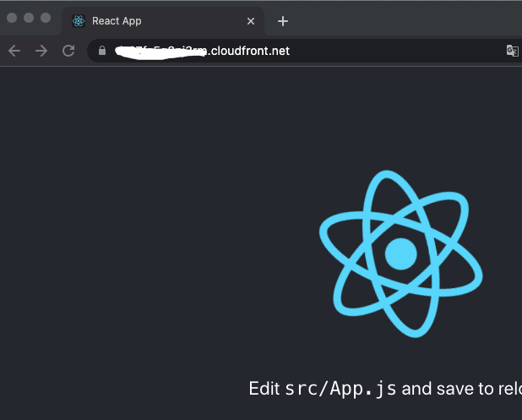Open the translate page icon
This screenshot has width=522, height=420.
click(x=512, y=51)
